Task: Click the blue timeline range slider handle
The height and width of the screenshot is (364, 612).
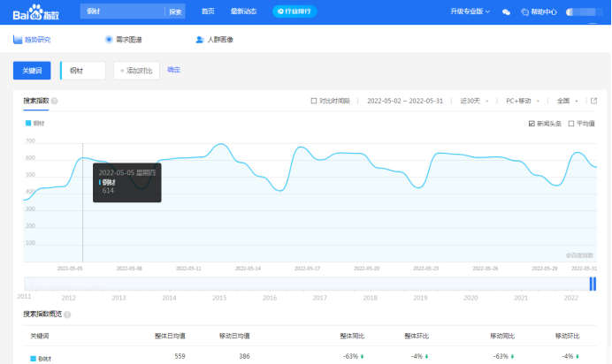Action: click(593, 284)
